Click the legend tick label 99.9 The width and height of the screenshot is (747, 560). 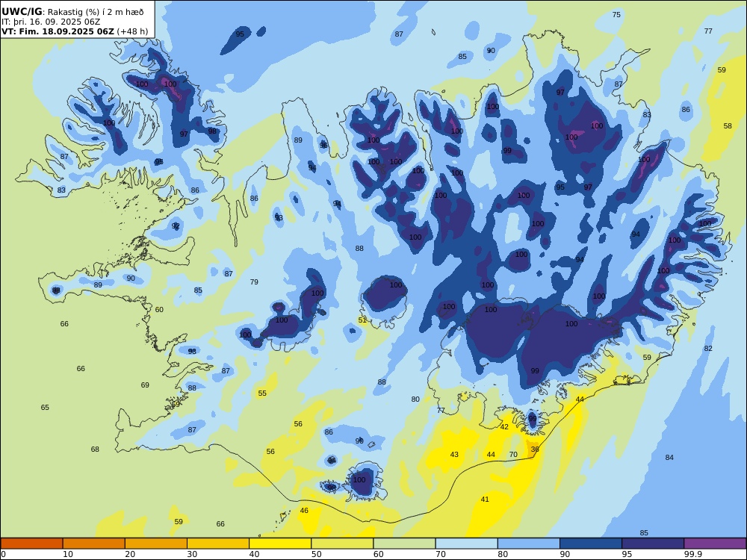point(692,554)
